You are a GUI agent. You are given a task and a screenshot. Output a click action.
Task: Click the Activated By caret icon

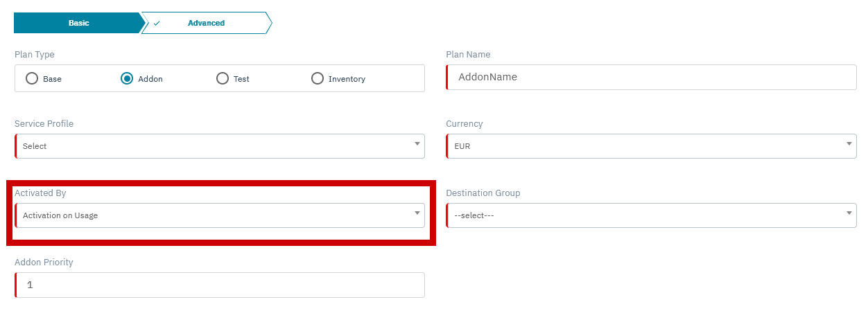pyautogui.click(x=417, y=213)
